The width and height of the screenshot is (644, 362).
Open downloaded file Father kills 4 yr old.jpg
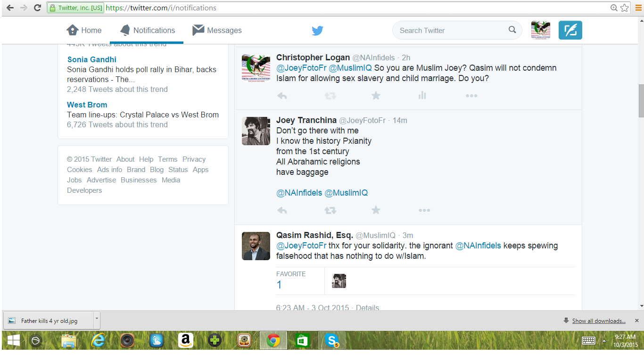click(49, 321)
